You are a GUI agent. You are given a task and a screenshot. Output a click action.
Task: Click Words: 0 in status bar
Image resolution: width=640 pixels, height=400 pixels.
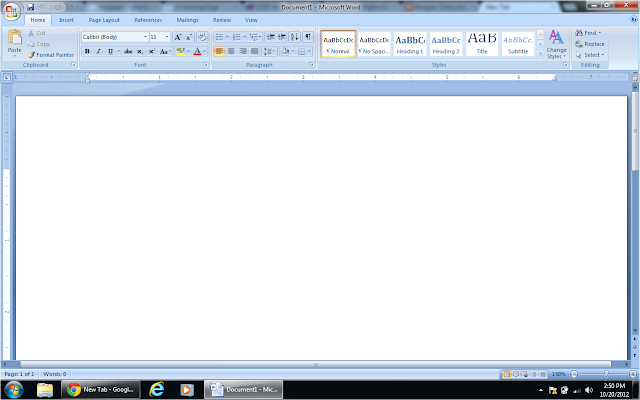pos(55,374)
